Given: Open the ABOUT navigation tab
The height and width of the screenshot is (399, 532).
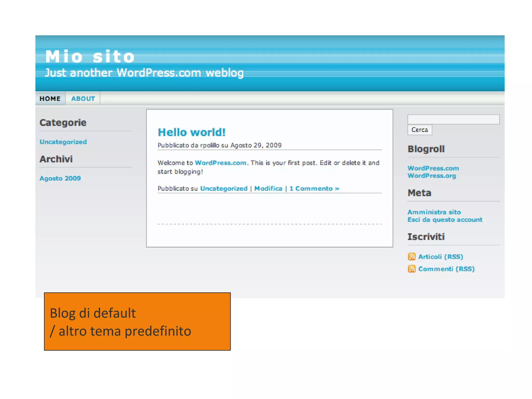Looking at the screenshot, I should tap(83, 99).
